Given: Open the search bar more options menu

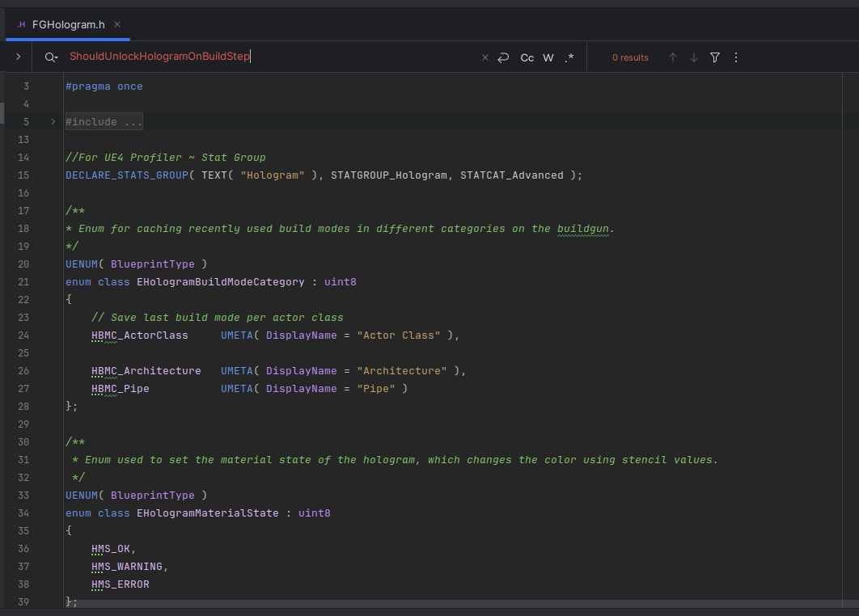Looking at the screenshot, I should pos(735,57).
